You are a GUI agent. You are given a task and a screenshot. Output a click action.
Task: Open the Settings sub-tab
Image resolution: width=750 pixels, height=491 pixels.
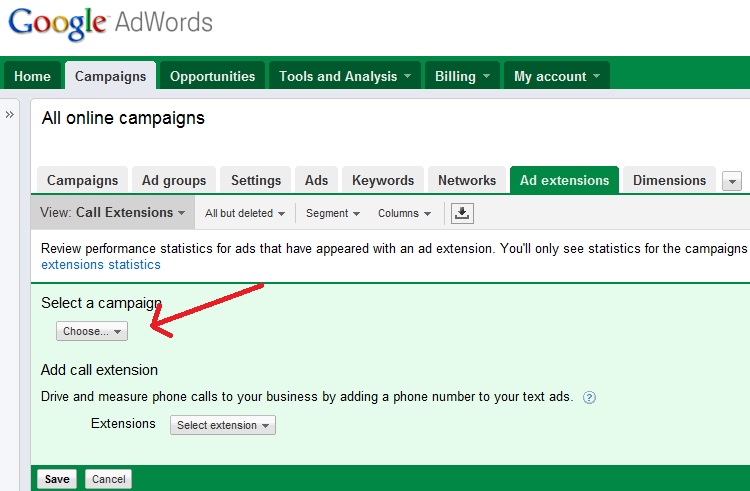(x=256, y=180)
